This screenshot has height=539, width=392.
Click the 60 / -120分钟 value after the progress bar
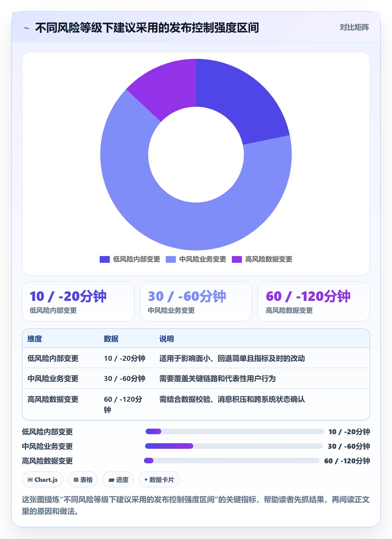coord(347,461)
